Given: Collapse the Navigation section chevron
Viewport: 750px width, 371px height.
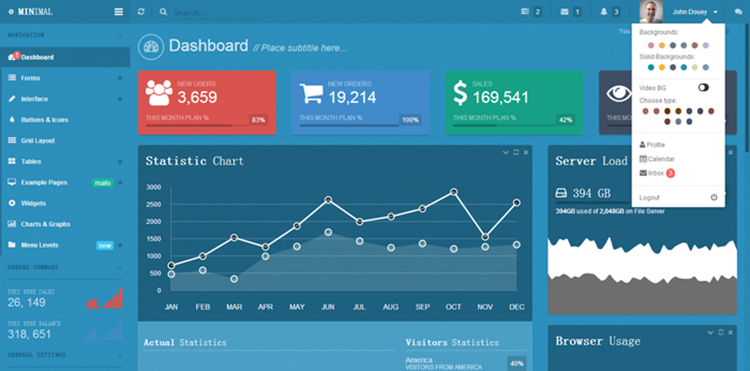Looking at the screenshot, I should tap(120, 35).
